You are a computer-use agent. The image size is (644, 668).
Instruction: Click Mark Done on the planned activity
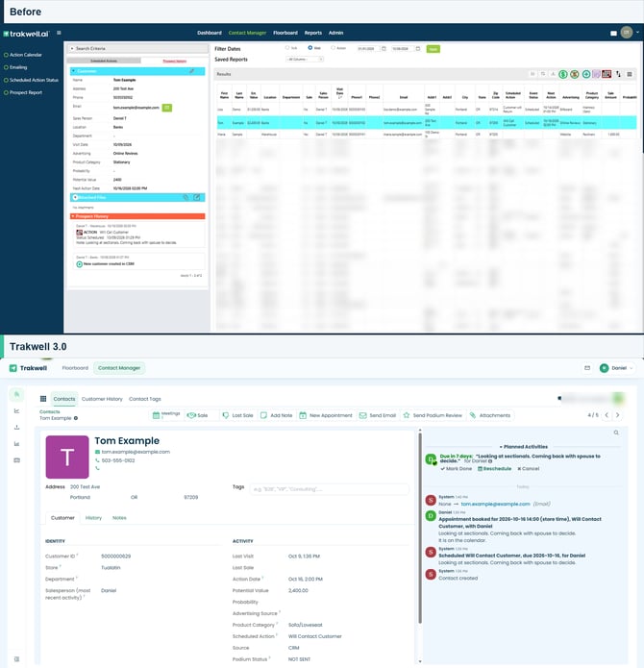[457, 469]
